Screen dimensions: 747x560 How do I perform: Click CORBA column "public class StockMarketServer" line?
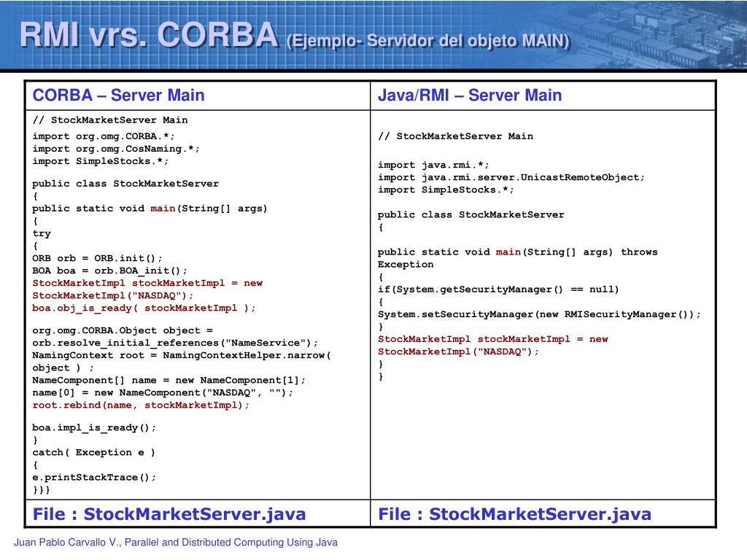(x=125, y=184)
